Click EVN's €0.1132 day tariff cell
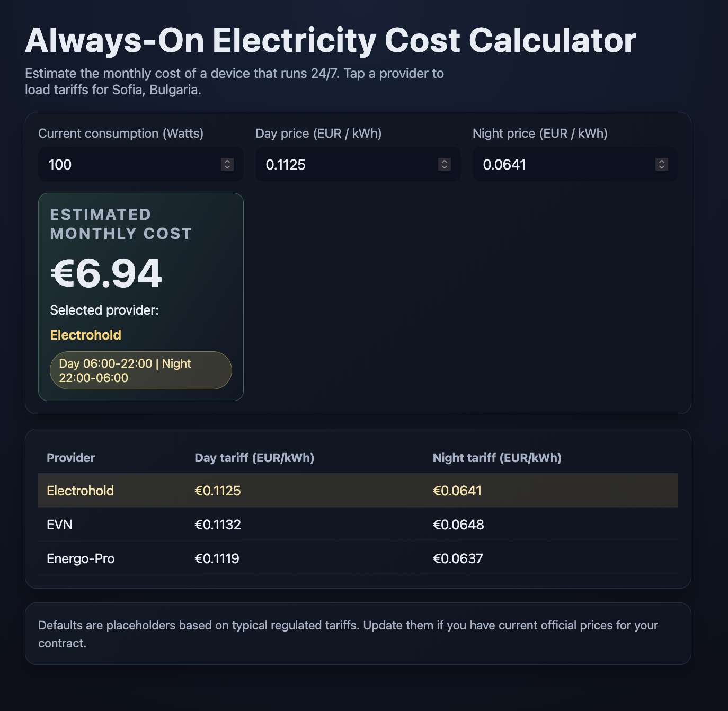 (x=218, y=525)
